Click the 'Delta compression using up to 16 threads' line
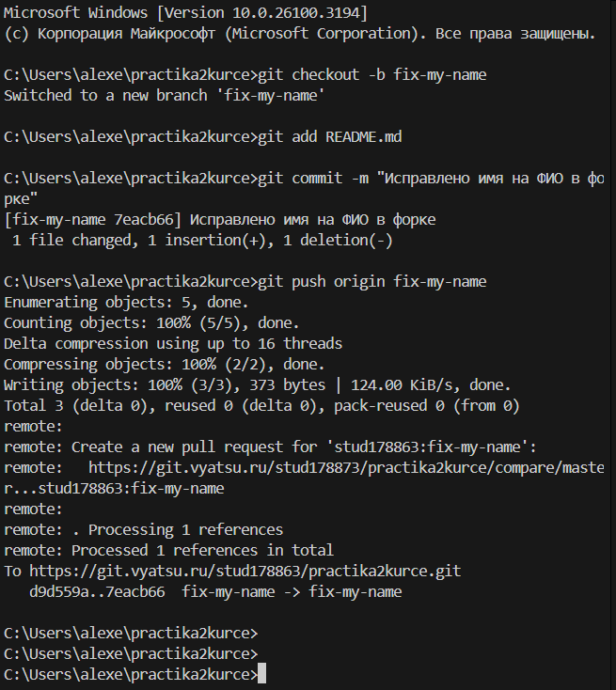The height and width of the screenshot is (690, 616). pyautogui.click(x=173, y=343)
